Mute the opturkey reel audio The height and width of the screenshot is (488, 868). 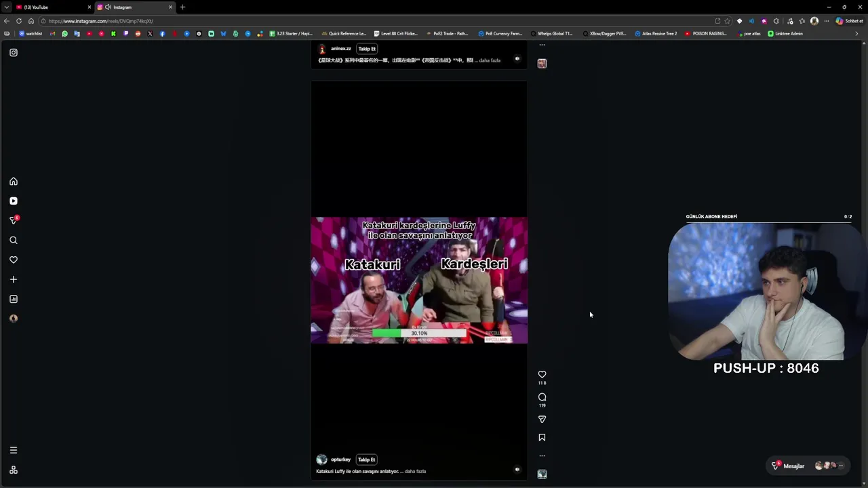pos(517,469)
